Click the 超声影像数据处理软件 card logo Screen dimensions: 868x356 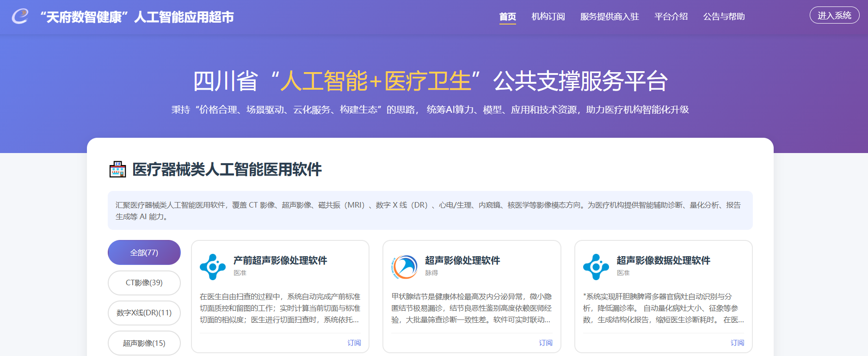(x=596, y=267)
